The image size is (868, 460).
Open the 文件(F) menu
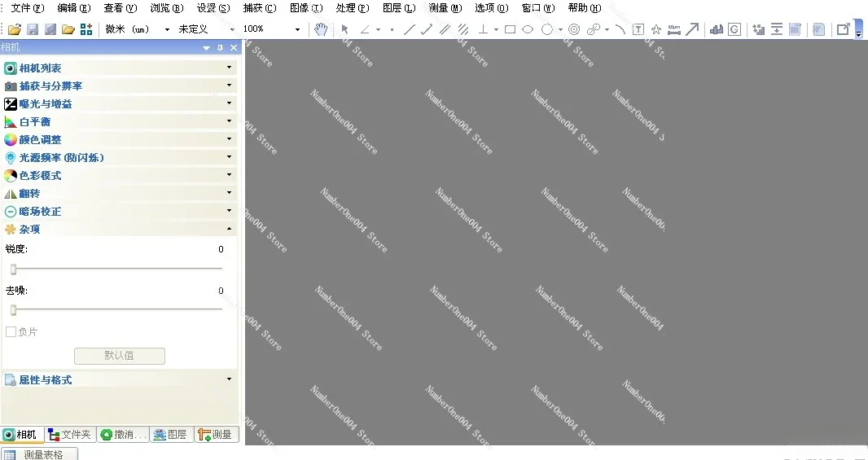click(x=27, y=8)
